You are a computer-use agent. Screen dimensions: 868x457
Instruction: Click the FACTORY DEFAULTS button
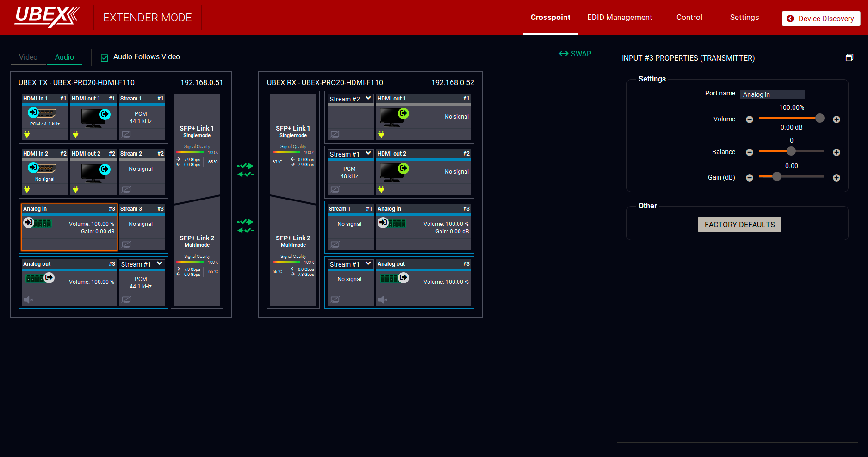pos(739,225)
